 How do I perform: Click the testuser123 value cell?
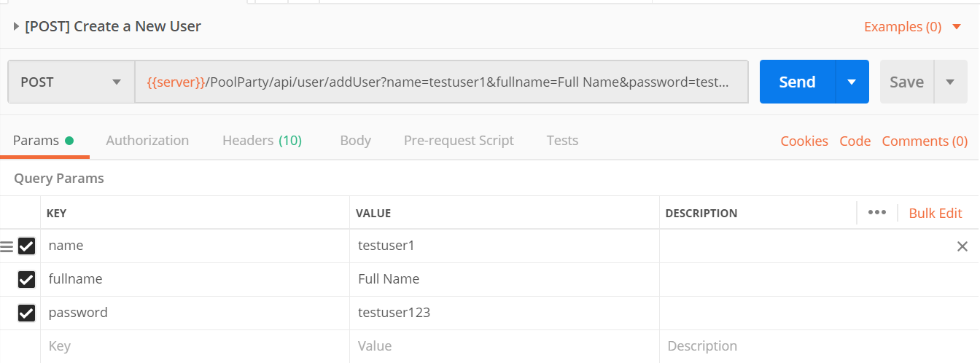(x=505, y=313)
